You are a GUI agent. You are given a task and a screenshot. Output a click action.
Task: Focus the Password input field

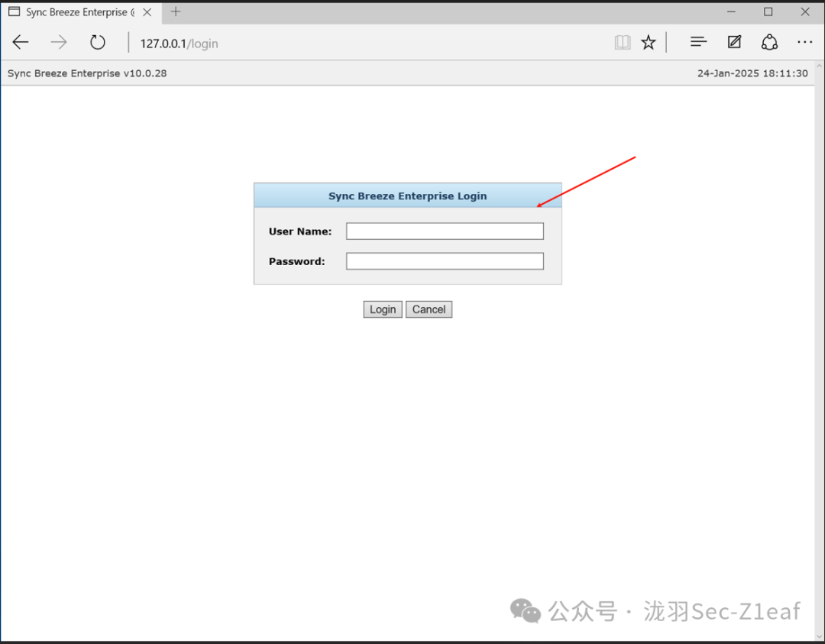(x=445, y=261)
